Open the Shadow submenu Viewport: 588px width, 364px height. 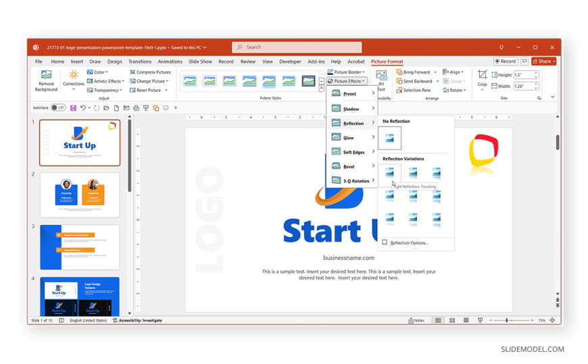[353, 109]
